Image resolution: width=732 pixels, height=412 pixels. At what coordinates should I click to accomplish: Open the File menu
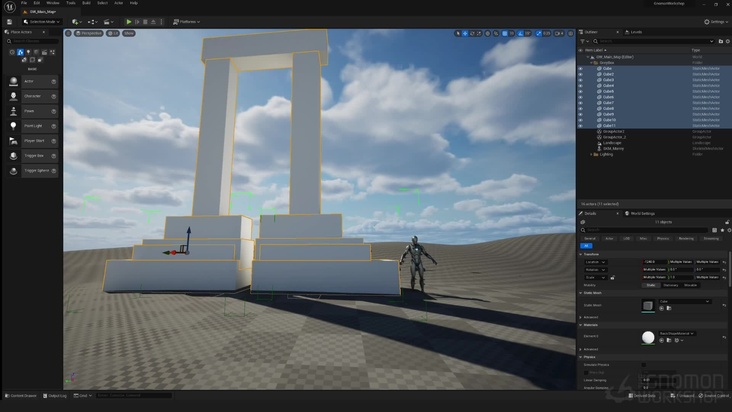24,3
